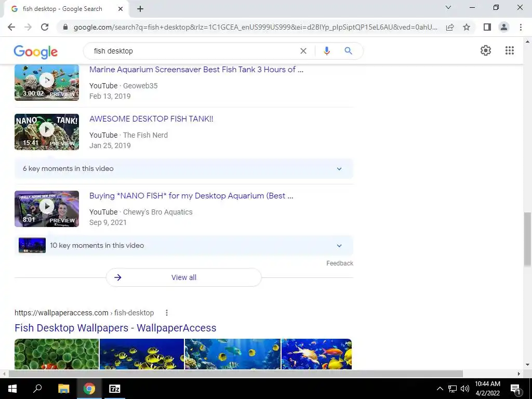Open the tab search dropdown arrow
Screen dimensions: 532x399
coord(448,7)
